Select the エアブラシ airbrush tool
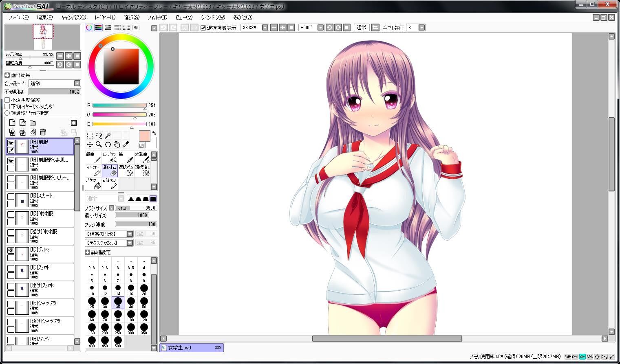The image size is (620, 364). point(109,158)
